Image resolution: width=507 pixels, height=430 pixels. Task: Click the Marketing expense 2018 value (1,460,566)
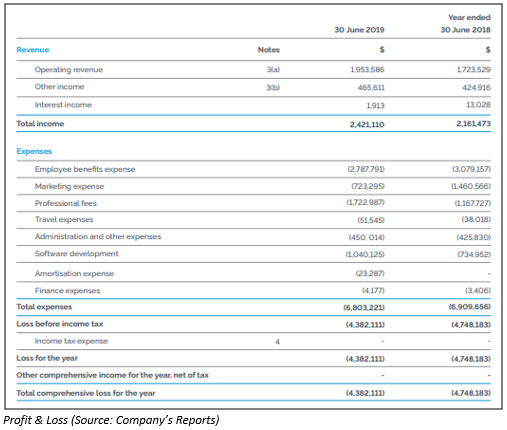tap(471, 186)
